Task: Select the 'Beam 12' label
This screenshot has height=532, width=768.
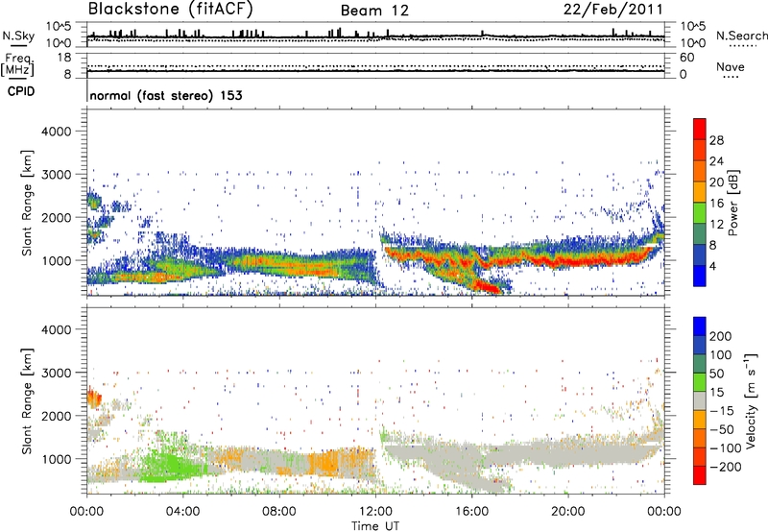Action: [374, 11]
